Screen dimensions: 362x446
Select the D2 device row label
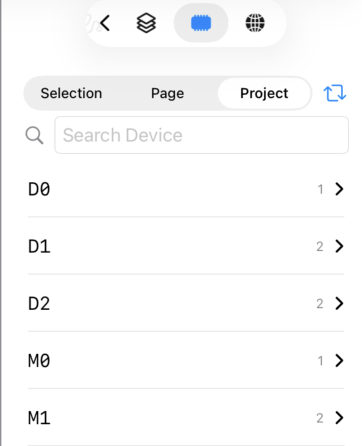[39, 304]
